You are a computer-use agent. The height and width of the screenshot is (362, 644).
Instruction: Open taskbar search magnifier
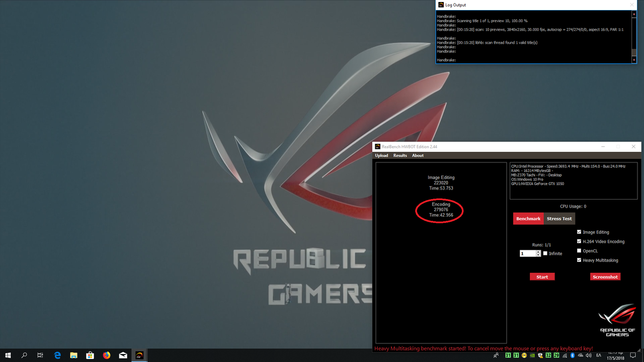pos(24,355)
